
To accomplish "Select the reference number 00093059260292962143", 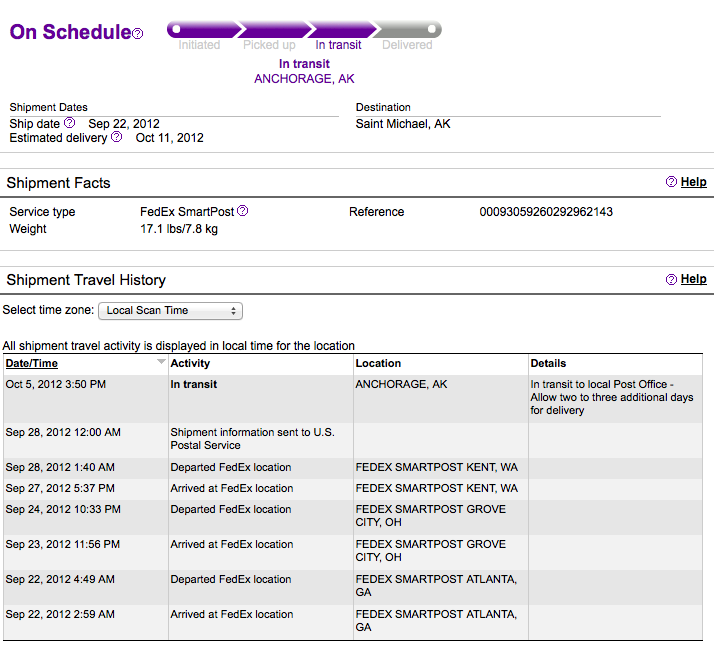I will pos(546,212).
